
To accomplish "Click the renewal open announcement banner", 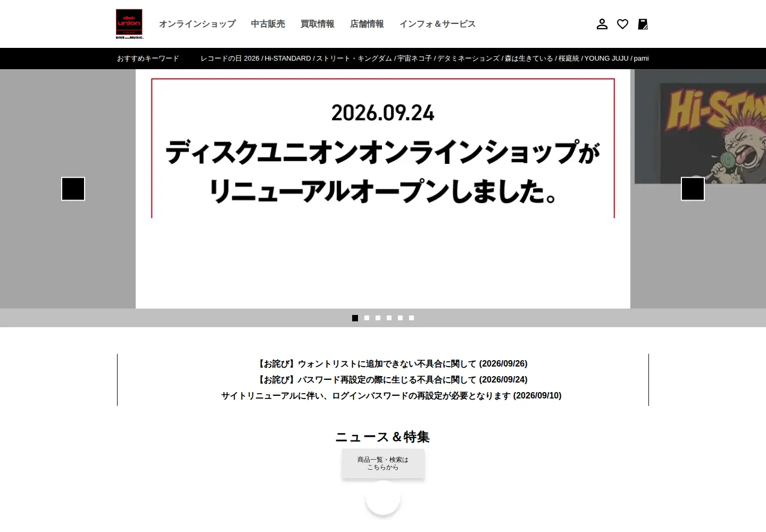I will click(x=383, y=189).
